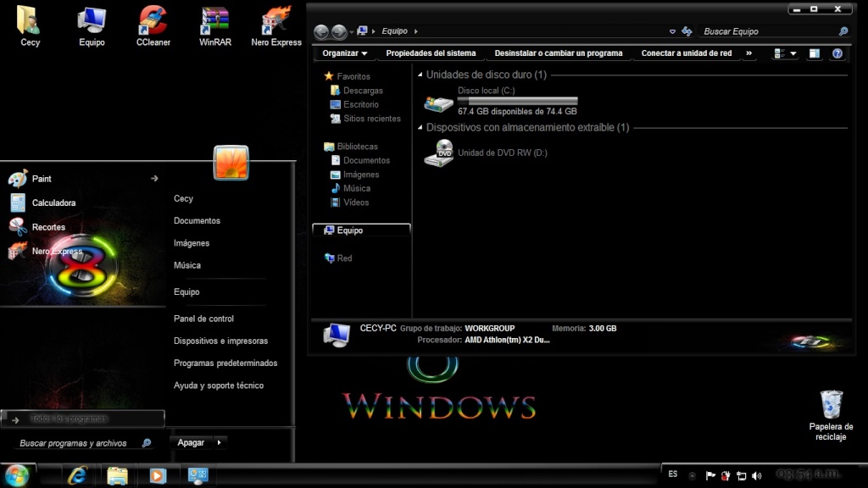Click the Explorer help question icon
Image resolution: width=868 pixels, height=488 pixels.
click(x=837, y=53)
